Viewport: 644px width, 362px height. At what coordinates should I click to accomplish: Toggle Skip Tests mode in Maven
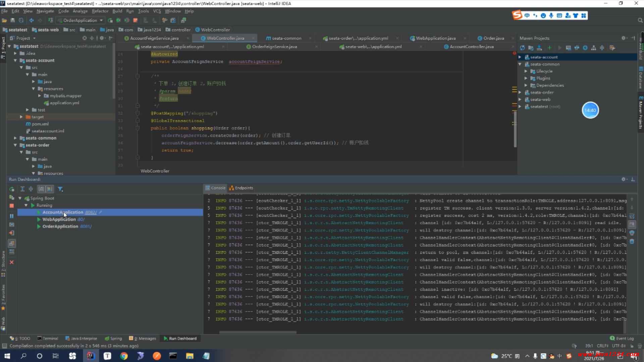(x=585, y=48)
